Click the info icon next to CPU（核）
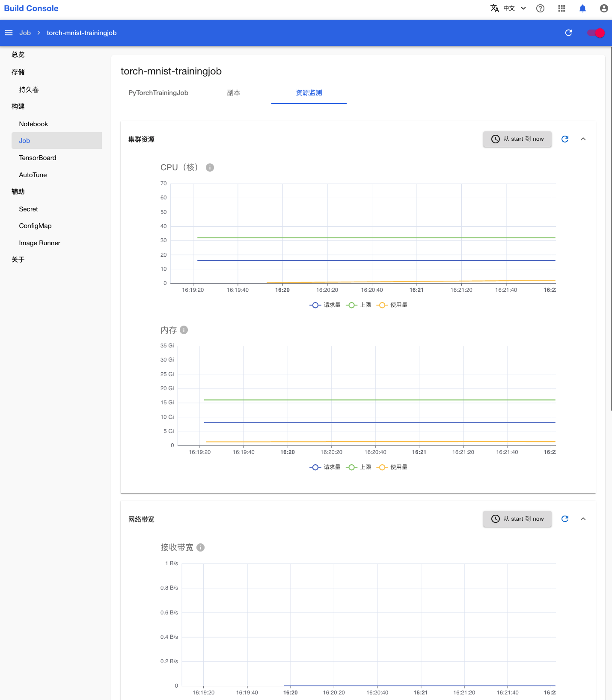The image size is (612, 700). [x=210, y=167]
